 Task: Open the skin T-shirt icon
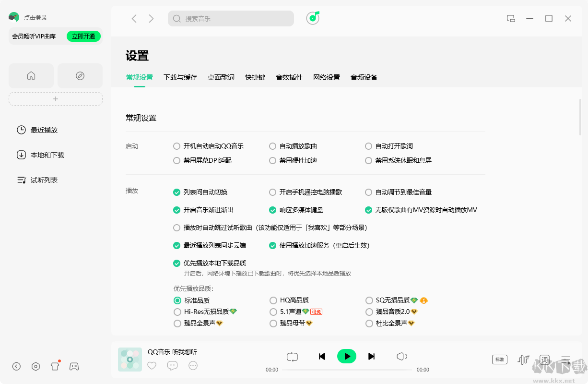55,366
